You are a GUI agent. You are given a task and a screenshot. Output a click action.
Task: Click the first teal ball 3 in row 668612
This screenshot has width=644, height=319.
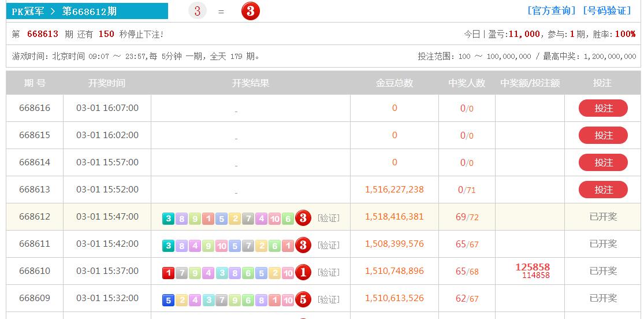[x=168, y=218]
